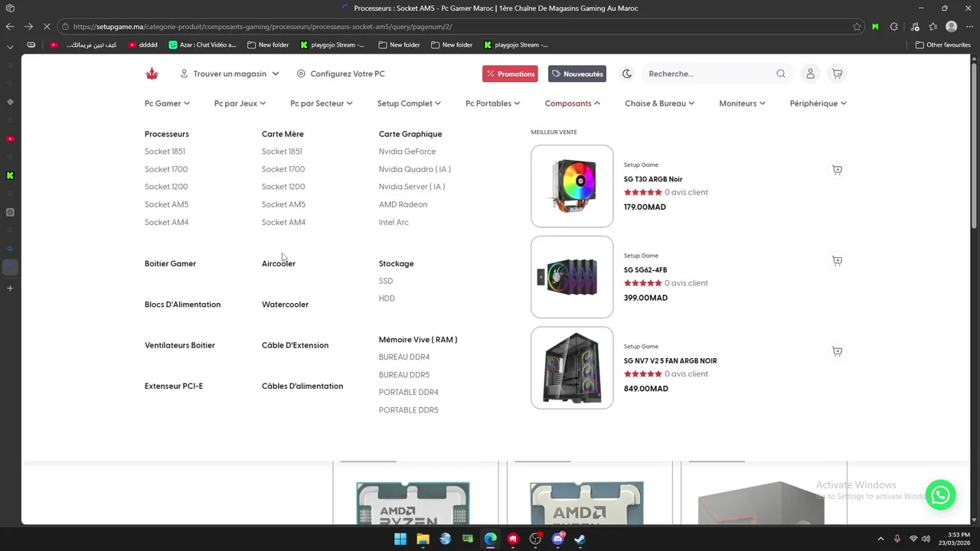Image resolution: width=980 pixels, height=551 pixels.
Task: Open BUREAU DDR5 memory category
Action: (x=404, y=375)
